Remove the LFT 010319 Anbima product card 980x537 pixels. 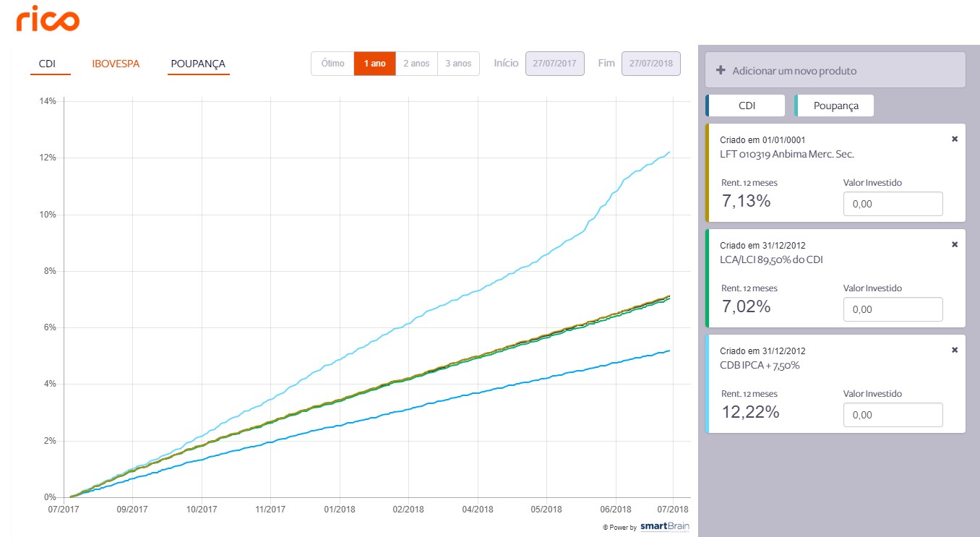coord(954,139)
